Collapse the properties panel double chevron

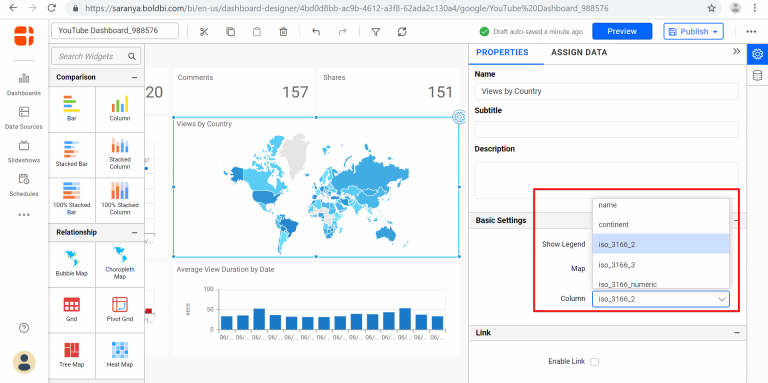[x=736, y=51]
